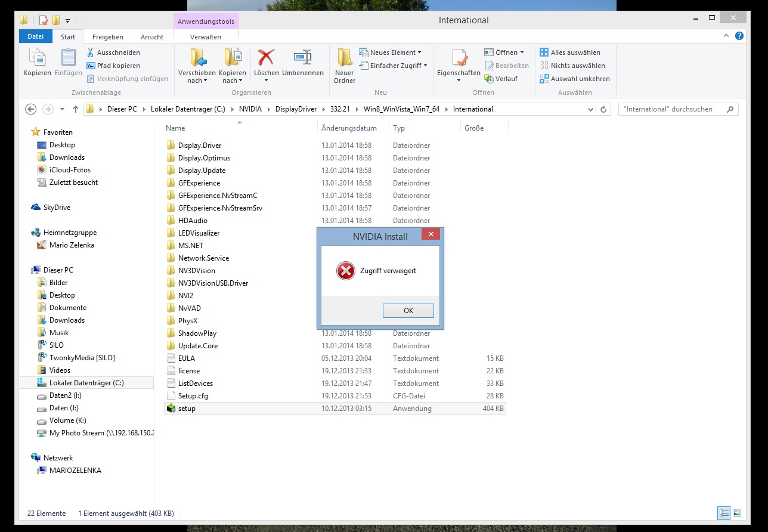The height and width of the screenshot is (532, 768).
Task: Open the Datei tab
Action: click(35, 36)
